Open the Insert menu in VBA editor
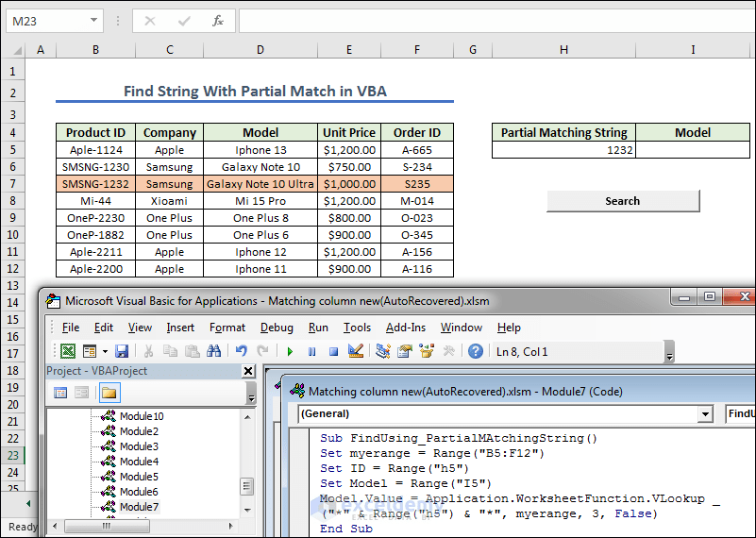756x538 pixels. (x=180, y=328)
